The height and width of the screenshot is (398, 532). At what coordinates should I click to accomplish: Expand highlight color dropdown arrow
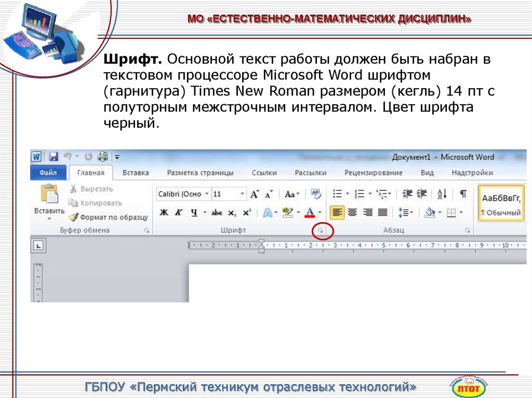tap(299, 213)
